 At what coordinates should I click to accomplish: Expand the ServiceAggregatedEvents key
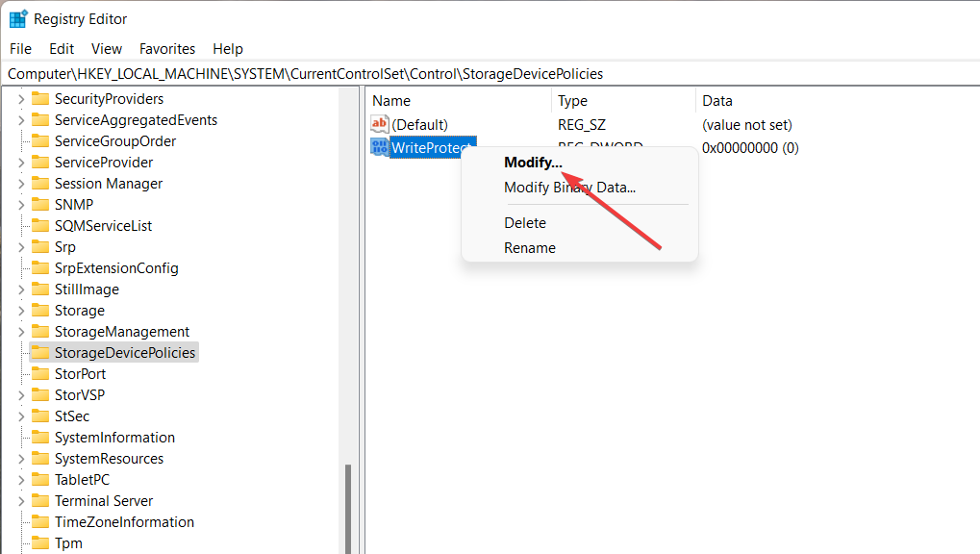click(20, 120)
